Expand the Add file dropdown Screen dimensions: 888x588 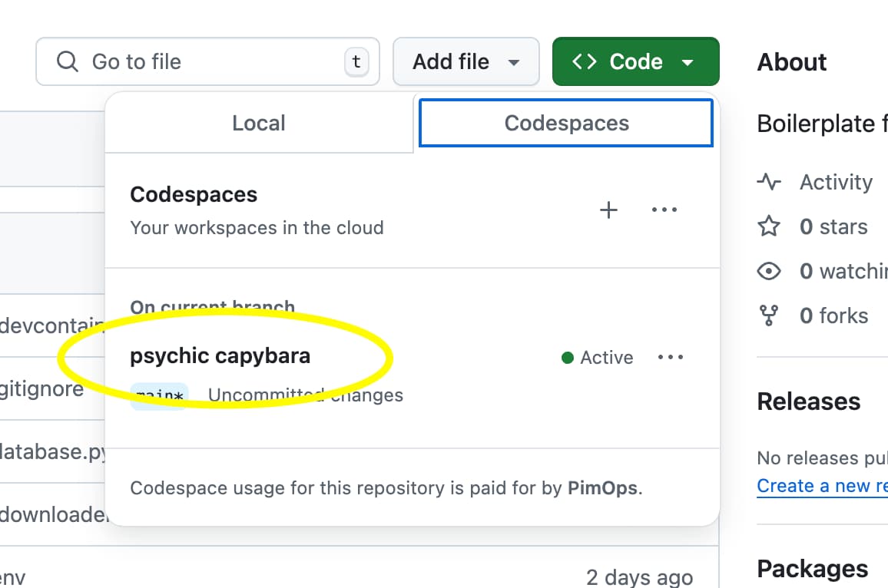pyautogui.click(x=466, y=61)
